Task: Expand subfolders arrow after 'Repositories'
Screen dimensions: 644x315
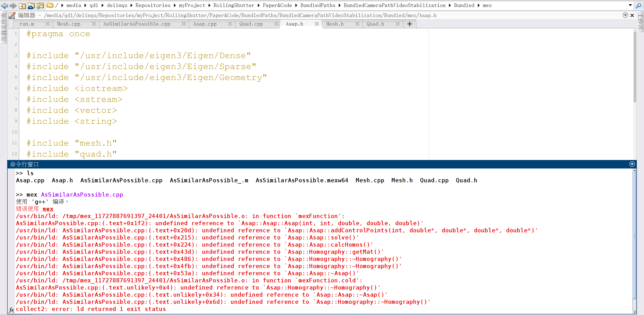Action: coord(175,6)
